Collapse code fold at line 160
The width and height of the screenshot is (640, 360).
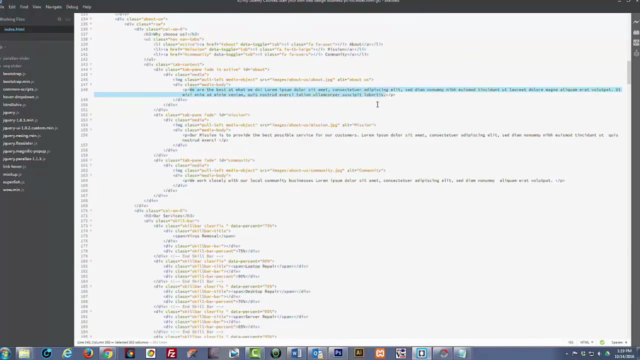[x=91, y=160]
